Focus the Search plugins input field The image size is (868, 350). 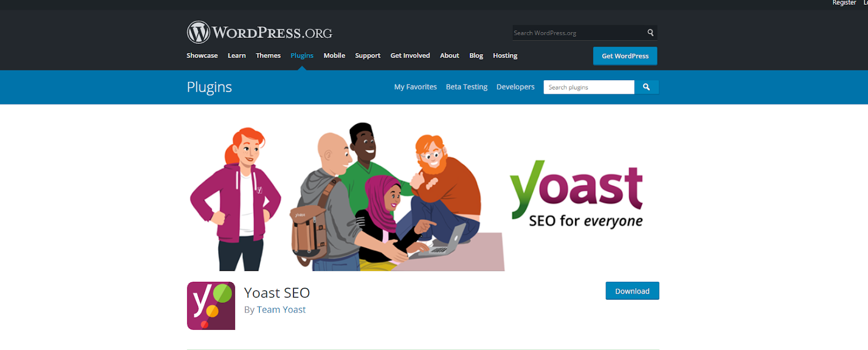click(x=589, y=87)
